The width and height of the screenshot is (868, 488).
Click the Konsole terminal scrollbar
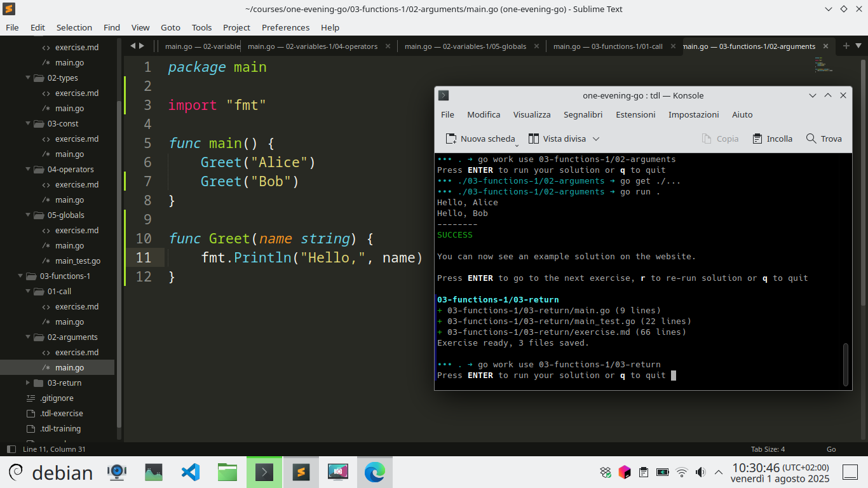pos(845,365)
